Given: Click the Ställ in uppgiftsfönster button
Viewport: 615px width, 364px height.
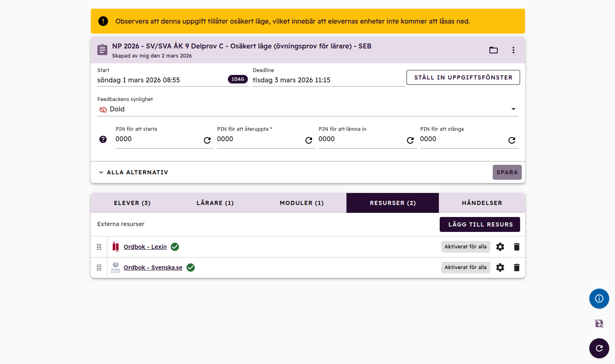Looking at the screenshot, I should pos(463,77).
